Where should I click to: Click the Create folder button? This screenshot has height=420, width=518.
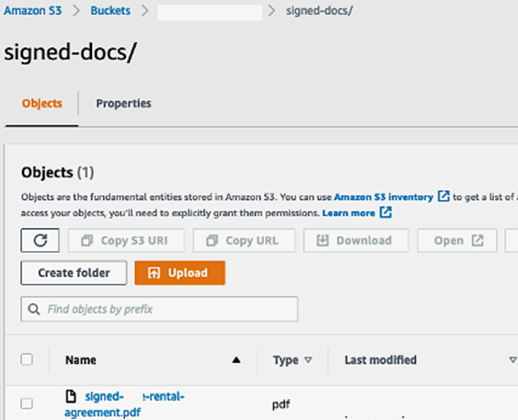74,273
